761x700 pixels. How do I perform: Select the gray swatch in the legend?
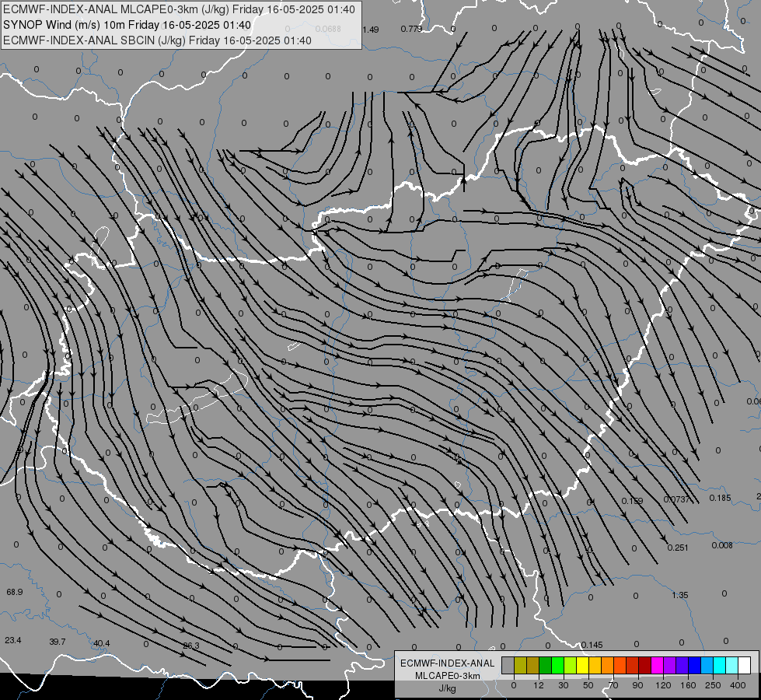click(x=508, y=666)
